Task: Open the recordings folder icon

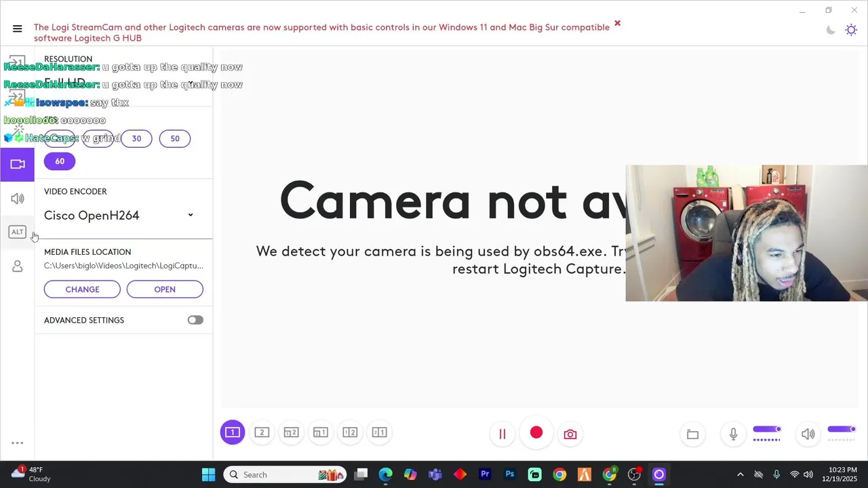Action: 692,434
